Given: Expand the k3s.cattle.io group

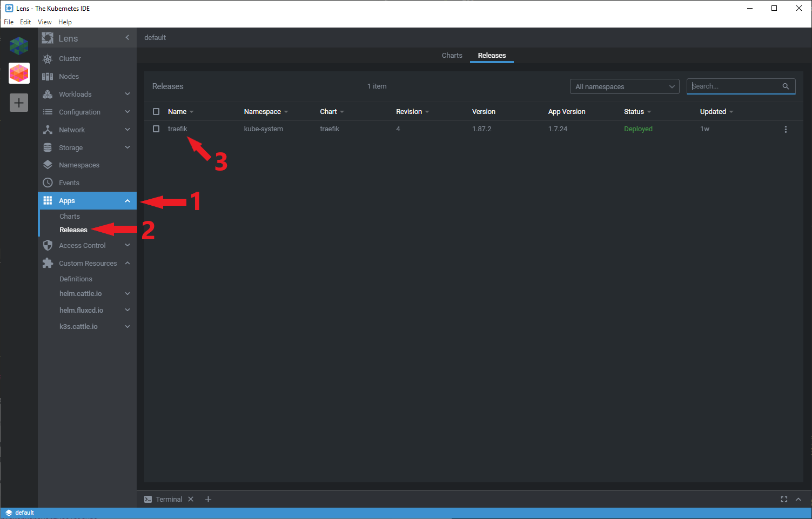Looking at the screenshot, I should tap(127, 327).
